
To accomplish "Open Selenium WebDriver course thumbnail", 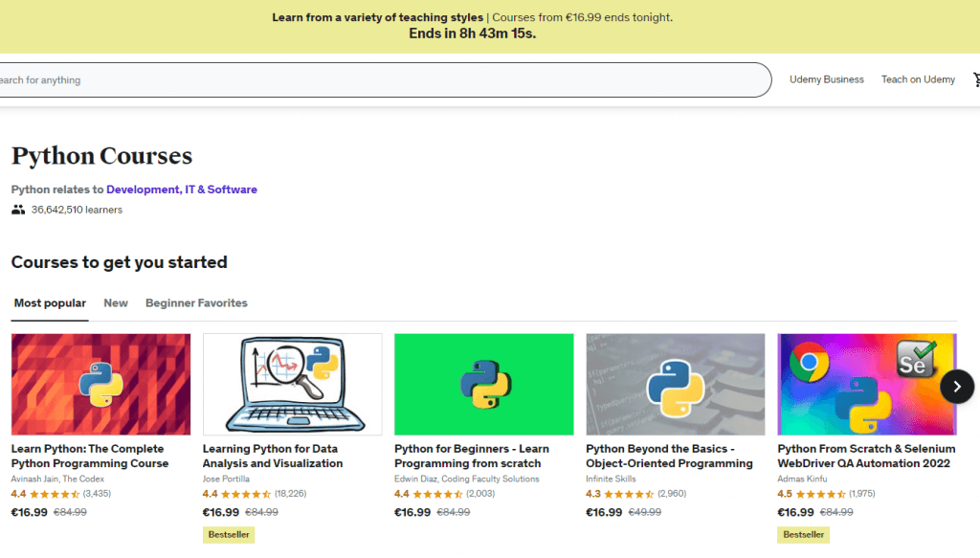I will 867,385.
